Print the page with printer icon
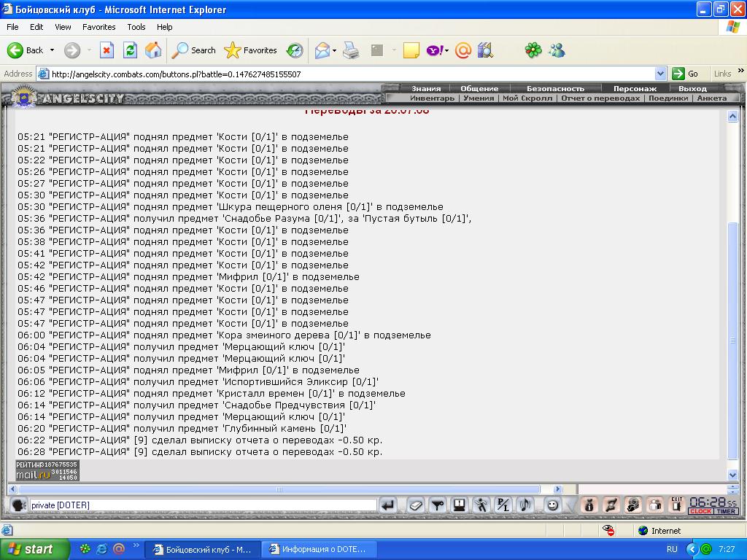The width and height of the screenshot is (747, 560). (351, 50)
